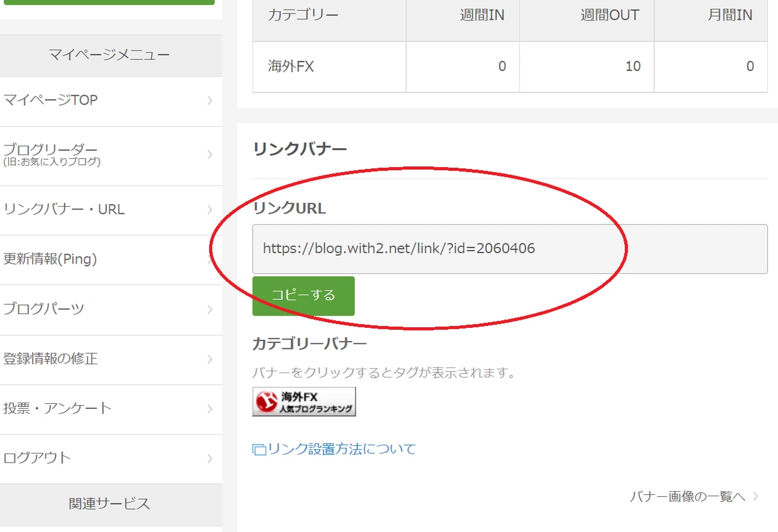
Task: Click chevron beside ブログパーツ
Action: coord(210,310)
